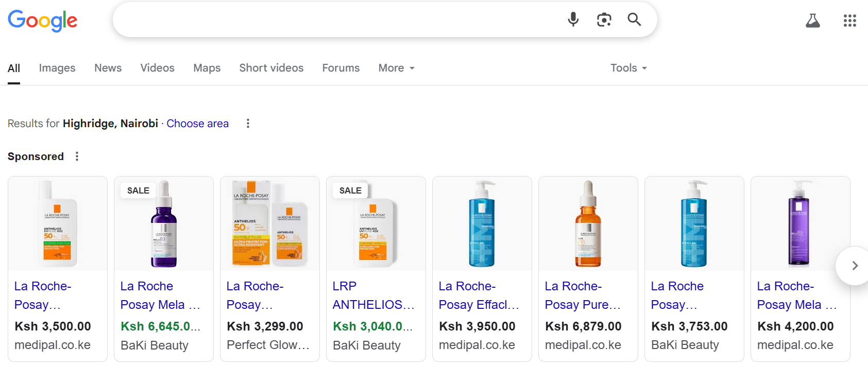868x366 pixels.
Task: Switch to the Short videos tab
Action: 271,68
